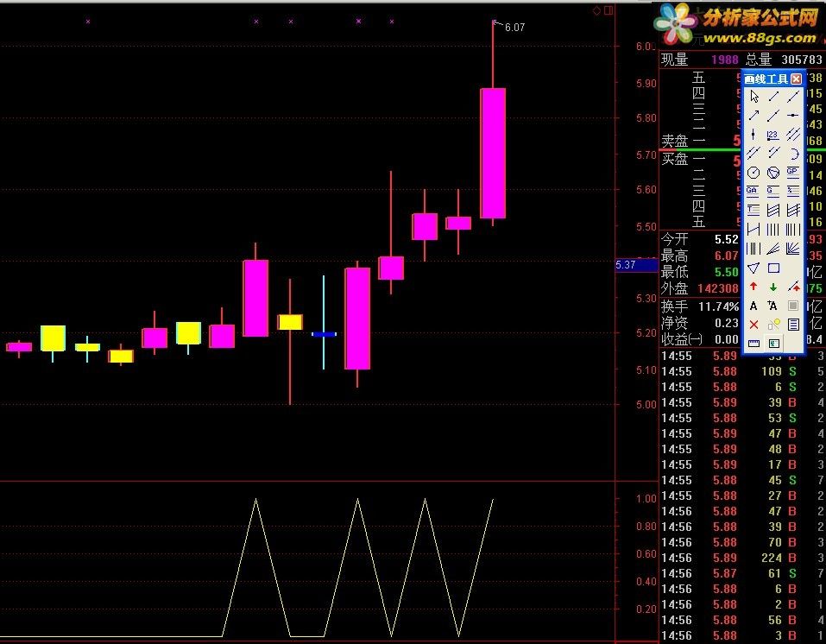The height and width of the screenshot is (644, 826).
Task: Click the 1.00 indicator axis label
Action: coord(646,499)
